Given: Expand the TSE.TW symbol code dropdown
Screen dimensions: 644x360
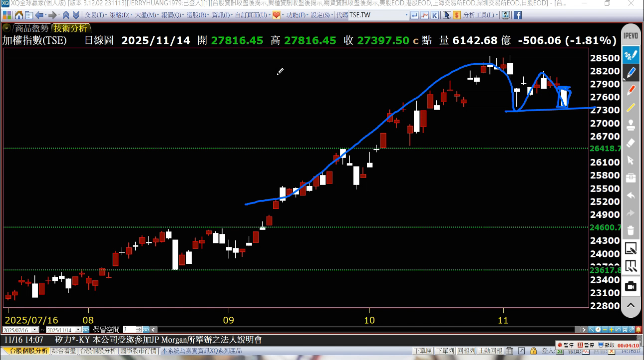Looking at the screenshot, I should [x=406, y=15].
